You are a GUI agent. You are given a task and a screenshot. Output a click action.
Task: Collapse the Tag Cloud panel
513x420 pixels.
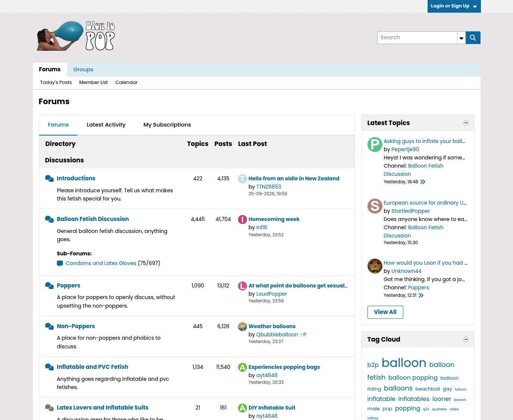466,339
